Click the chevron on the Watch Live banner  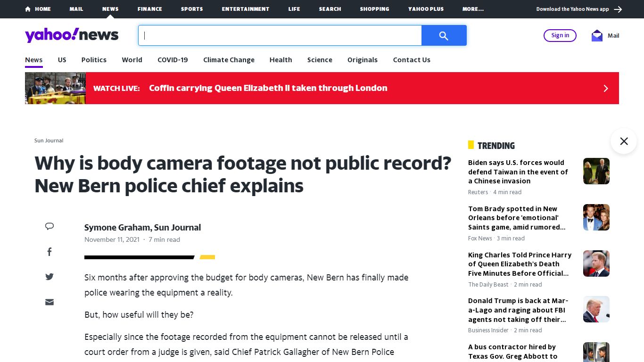(x=606, y=88)
